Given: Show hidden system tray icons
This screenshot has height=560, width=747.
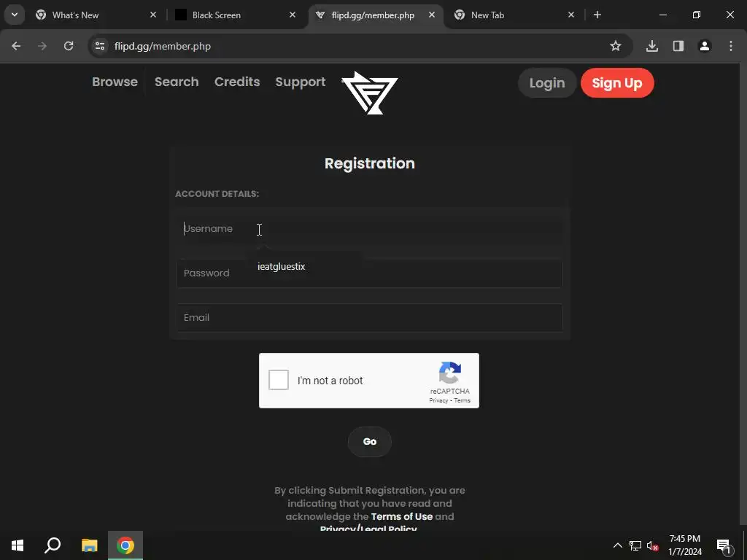Looking at the screenshot, I should pos(617,545).
